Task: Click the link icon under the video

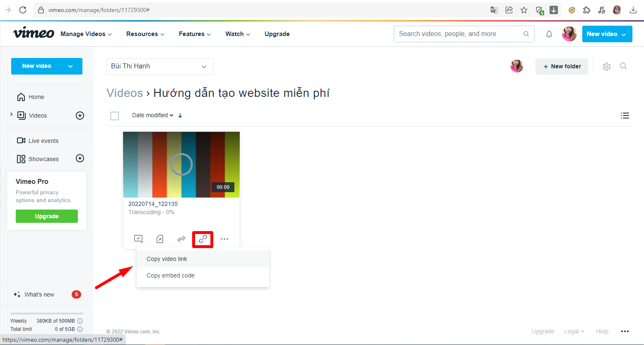Action: (203, 239)
